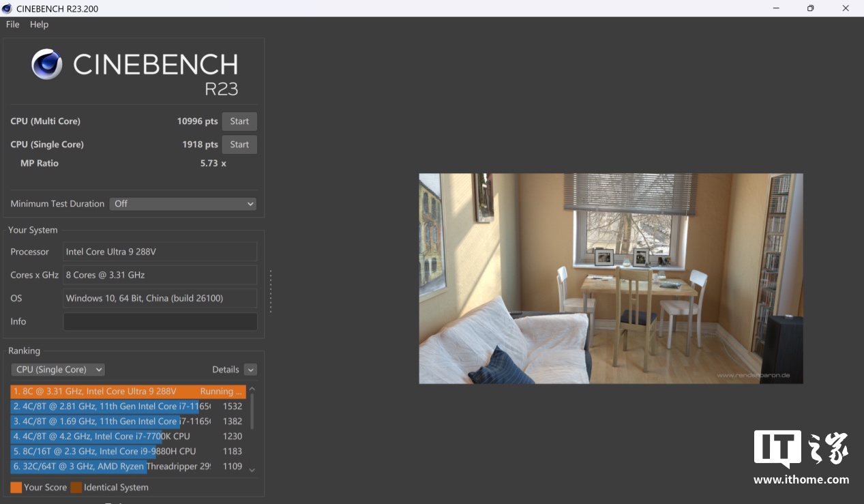The image size is (864, 504).
Task: Open the Help menu
Action: [x=39, y=25]
